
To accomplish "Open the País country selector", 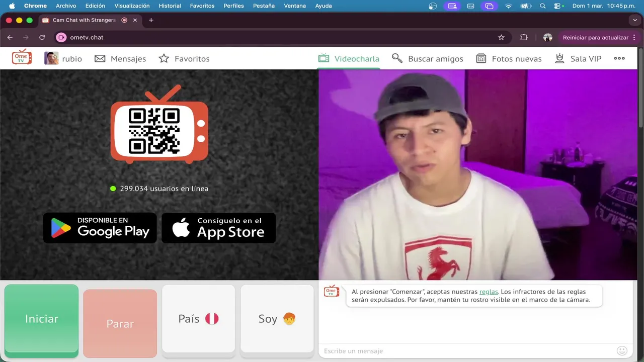I will click(199, 319).
